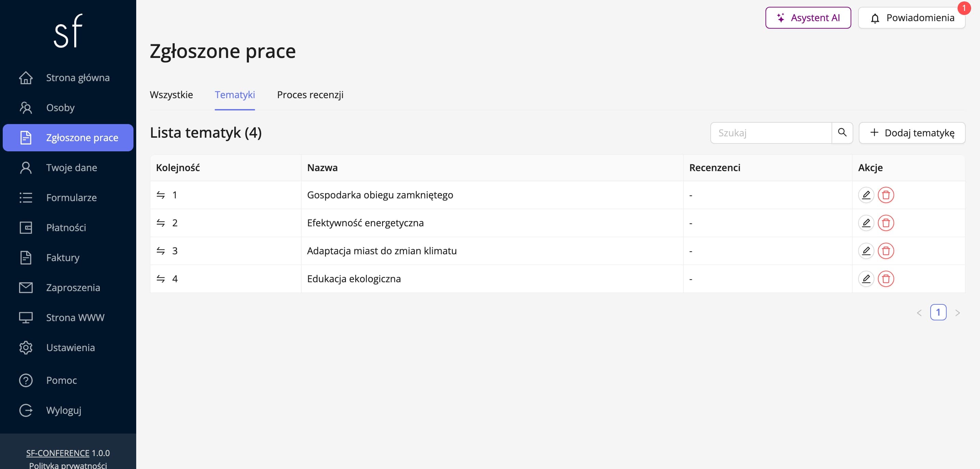Click the Edukacja ekologiczna name
Viewport: 980px width, 469px height.
354,279
